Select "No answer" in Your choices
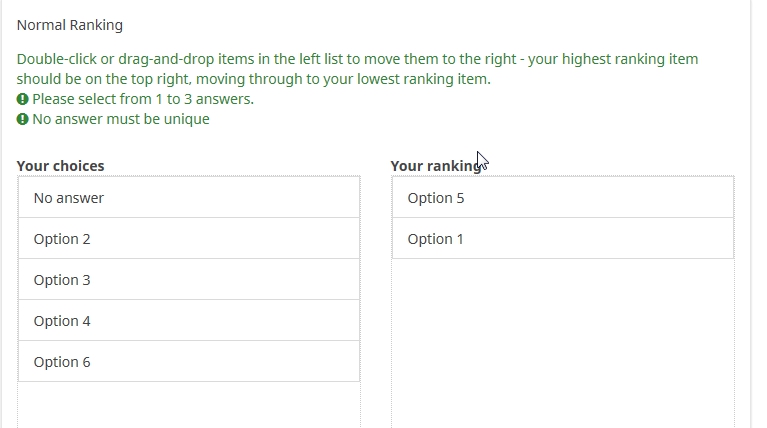 pos(189,198)
